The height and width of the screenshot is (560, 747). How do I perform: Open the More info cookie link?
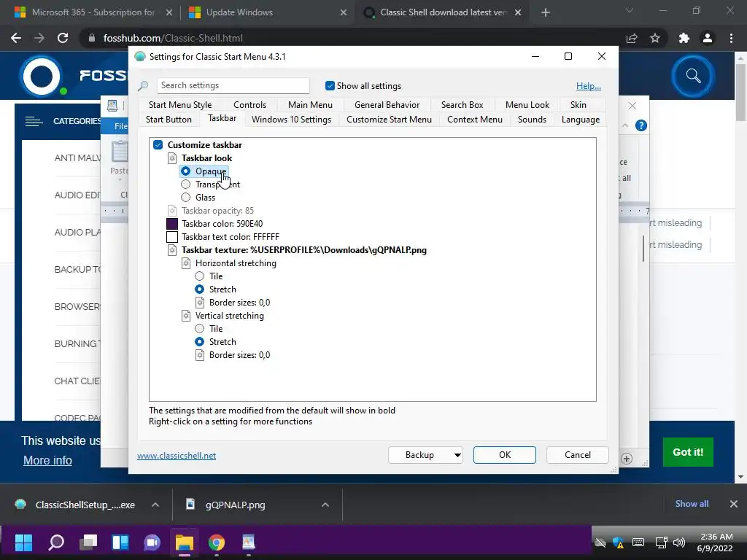[x=47, y=461]
